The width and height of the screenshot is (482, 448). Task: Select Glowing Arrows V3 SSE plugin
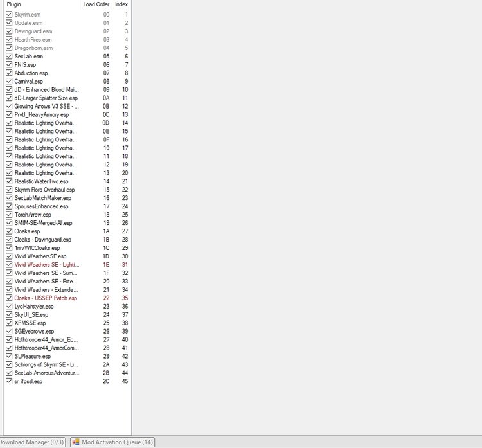coord(46,107)
